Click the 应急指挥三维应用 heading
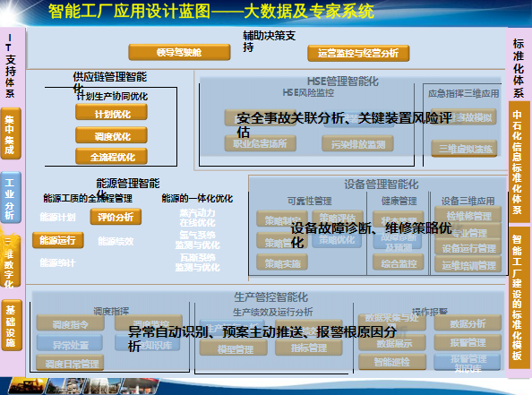The height and width of the screenshot is (395, 532). pos(463,94)
